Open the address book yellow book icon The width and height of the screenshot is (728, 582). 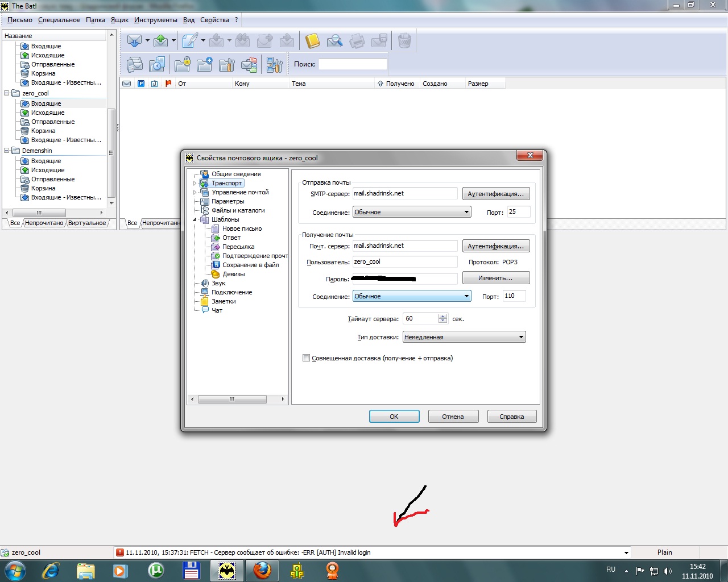click(x=312, y=41)
